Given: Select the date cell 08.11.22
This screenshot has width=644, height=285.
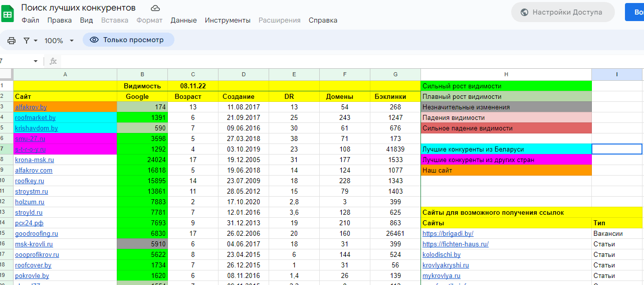Looking at the screenshot, I should (x=193, y=86).
